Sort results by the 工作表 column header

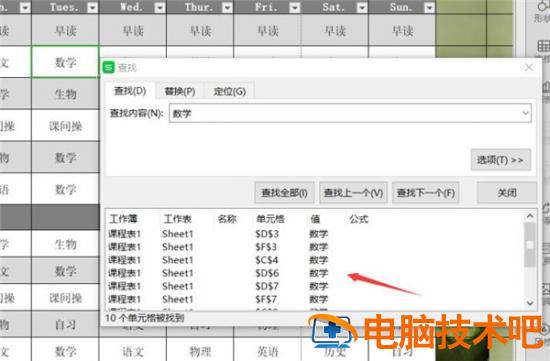point(177,219)
